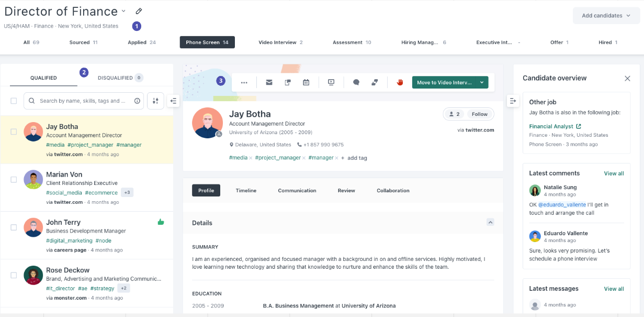Click the sort candidates icon above the list
The width and height of the screenshot is (644, 317).
(x=155, y=101)
